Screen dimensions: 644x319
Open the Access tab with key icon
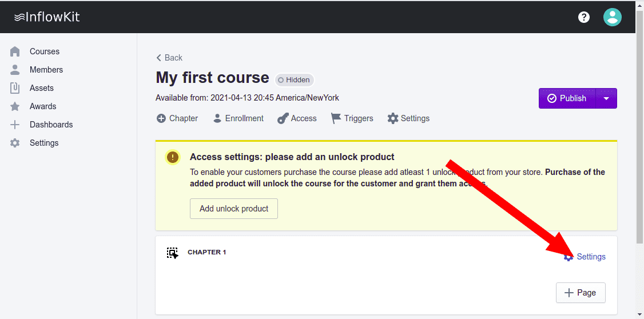coord(297,118)
